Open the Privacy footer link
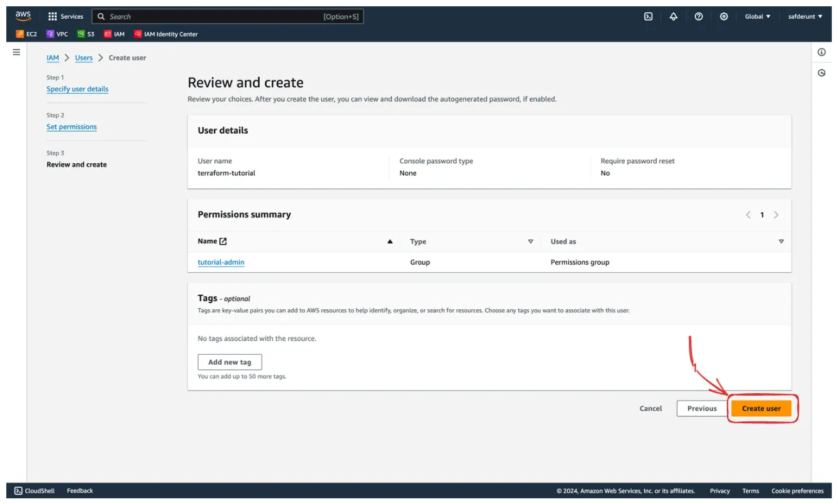This screenshot has width=838, height=504. point(719,491)
